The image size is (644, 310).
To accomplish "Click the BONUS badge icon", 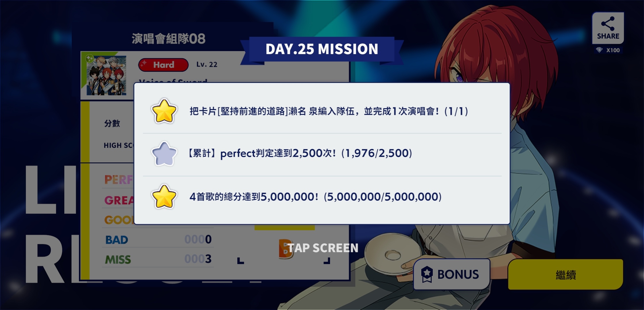I will click(427, 274).
